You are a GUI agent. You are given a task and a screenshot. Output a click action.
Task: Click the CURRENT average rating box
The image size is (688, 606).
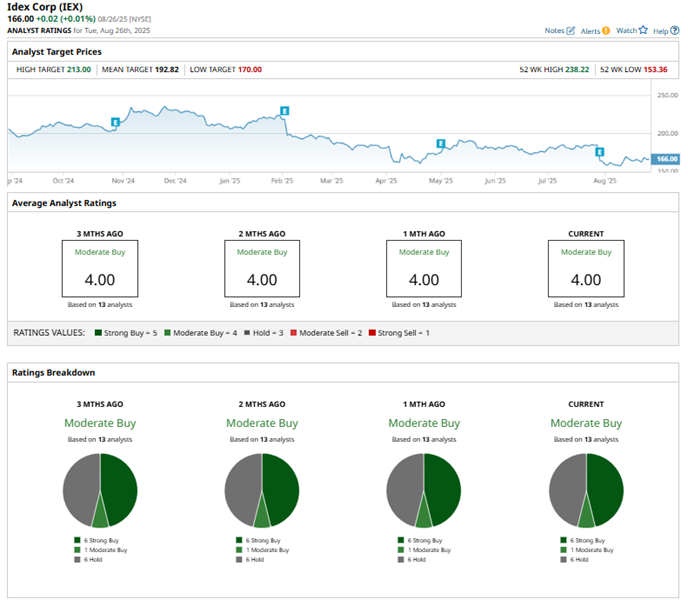pos(586,269)
